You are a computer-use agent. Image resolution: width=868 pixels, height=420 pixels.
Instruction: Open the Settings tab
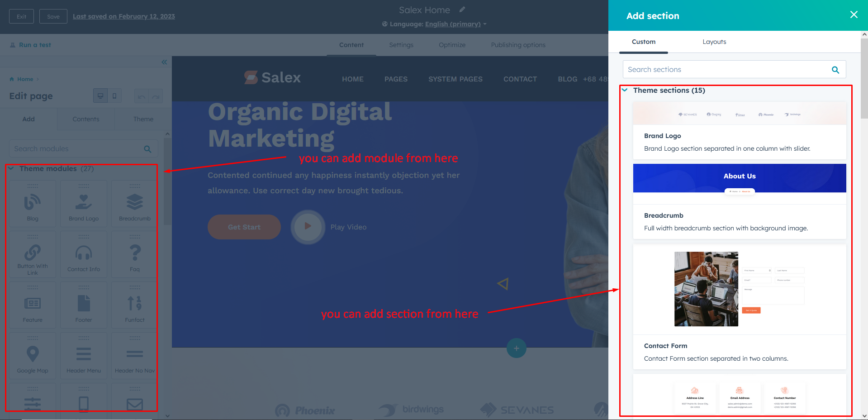coord(401,45)
